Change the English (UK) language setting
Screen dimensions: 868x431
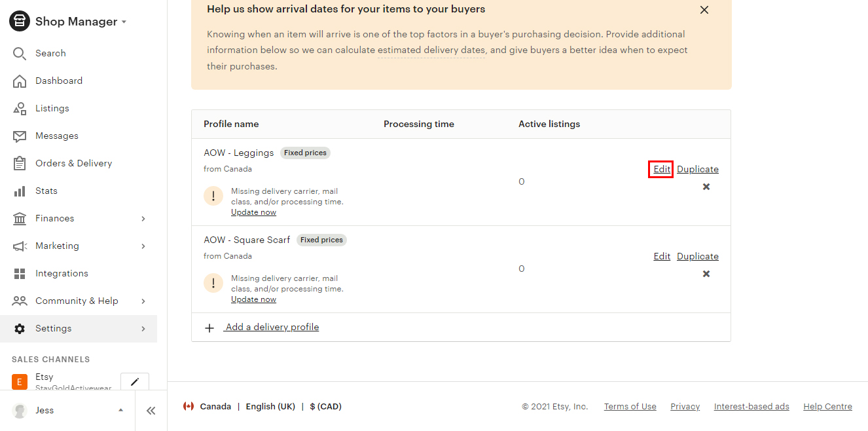click(x=270, y=406)
